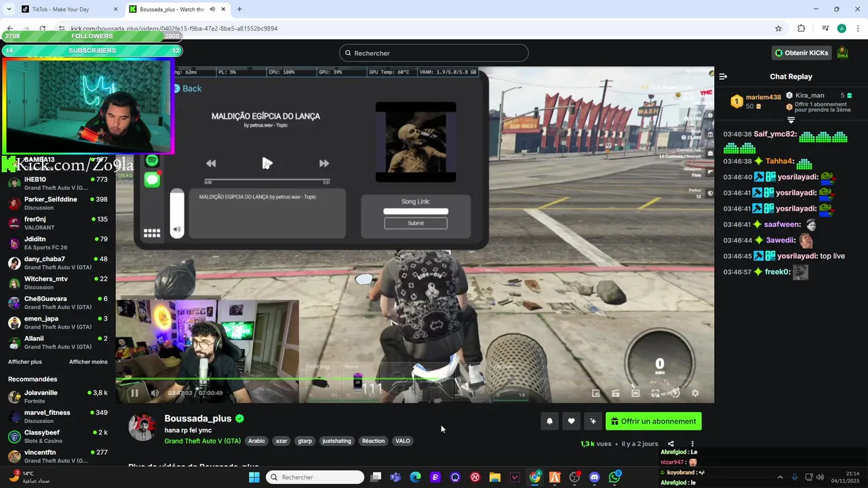Viewport: 868px width, 488px height.
Task: Follow the channel with the heart button
Action: [x=571, y=421]
